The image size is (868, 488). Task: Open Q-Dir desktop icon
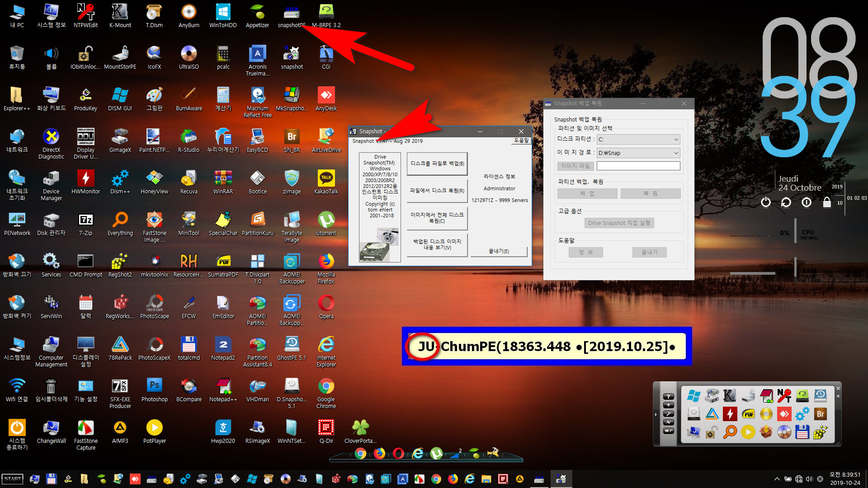point(326,431)
